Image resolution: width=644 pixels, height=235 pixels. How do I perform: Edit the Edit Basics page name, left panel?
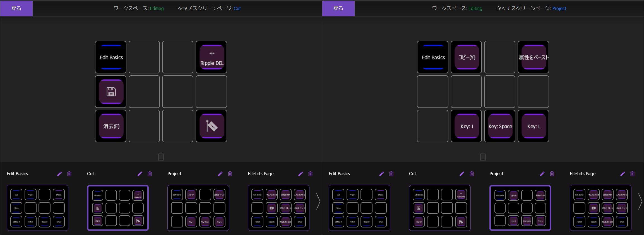pyautogui.click(x=59, y=174)
